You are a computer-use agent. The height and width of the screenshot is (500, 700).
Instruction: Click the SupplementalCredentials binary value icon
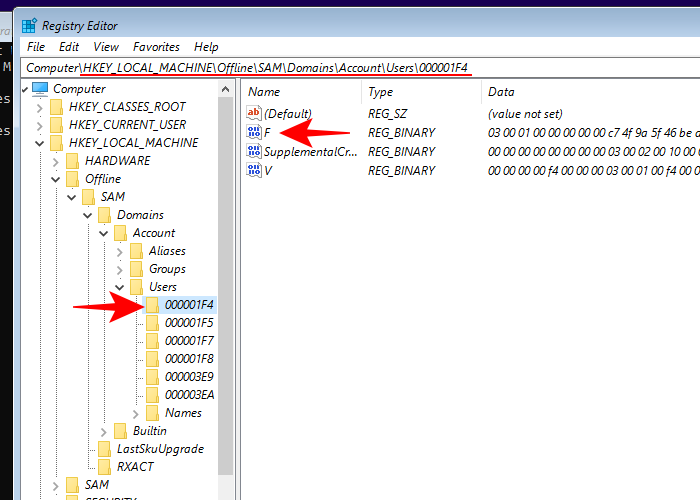point(254,152)
